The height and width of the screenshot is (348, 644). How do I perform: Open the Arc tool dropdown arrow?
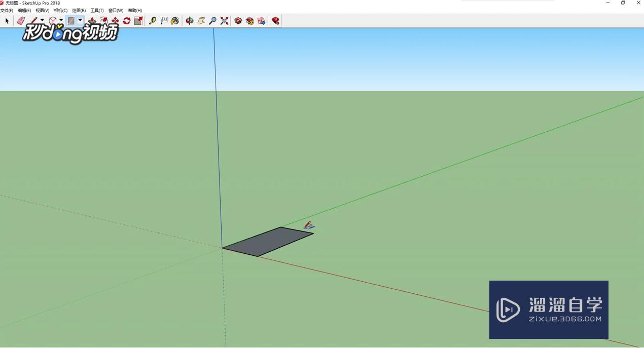click(61, 21)
